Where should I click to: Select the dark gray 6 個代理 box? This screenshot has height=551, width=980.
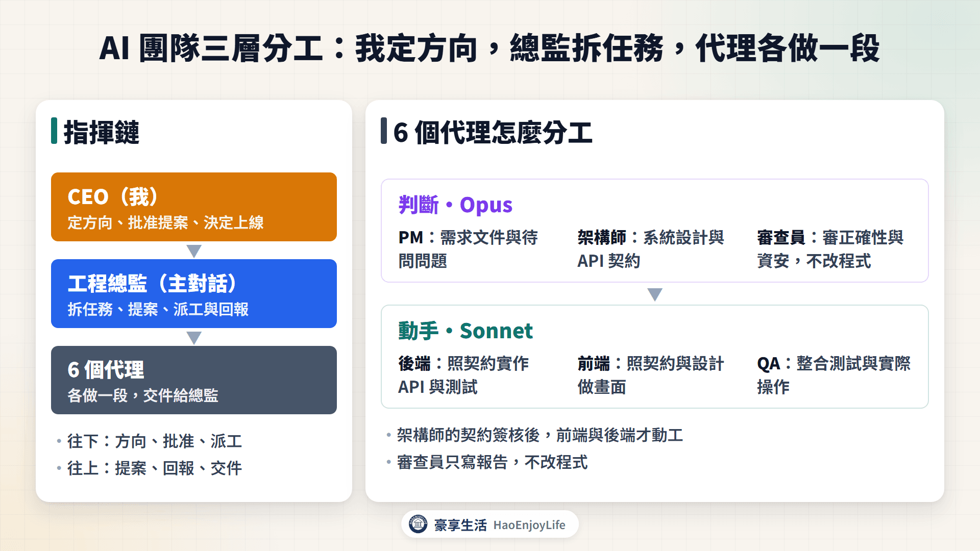(x=194, y=380)
